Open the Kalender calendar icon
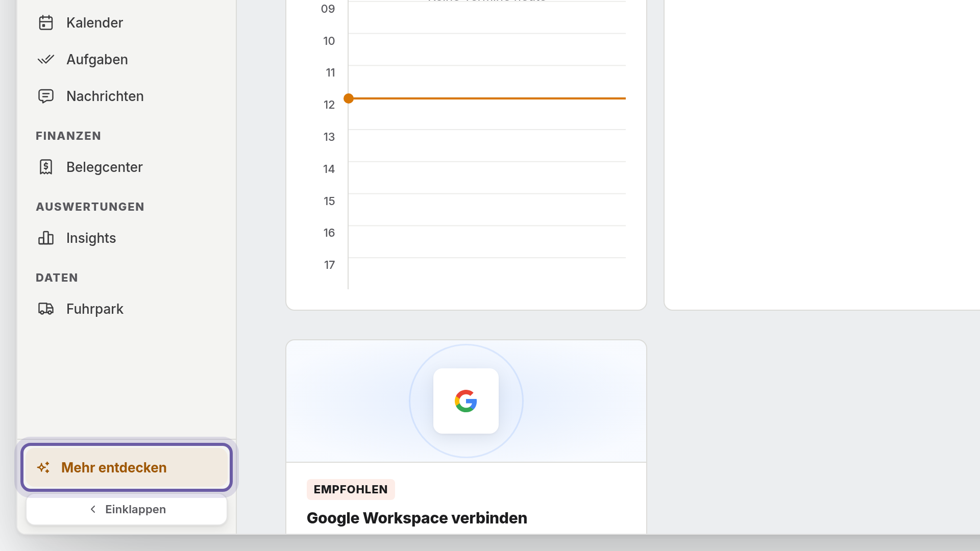Viewport: 980px width, 551px height. [46, 22]
